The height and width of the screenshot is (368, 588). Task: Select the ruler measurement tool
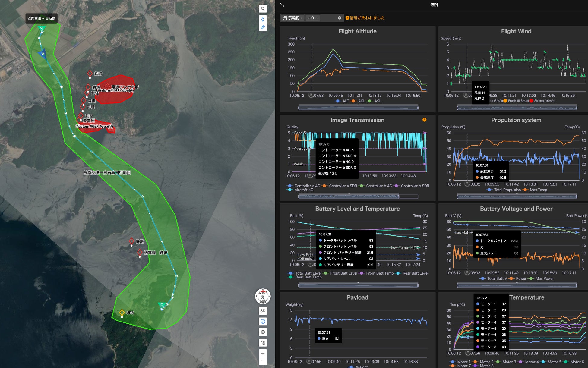263,27
